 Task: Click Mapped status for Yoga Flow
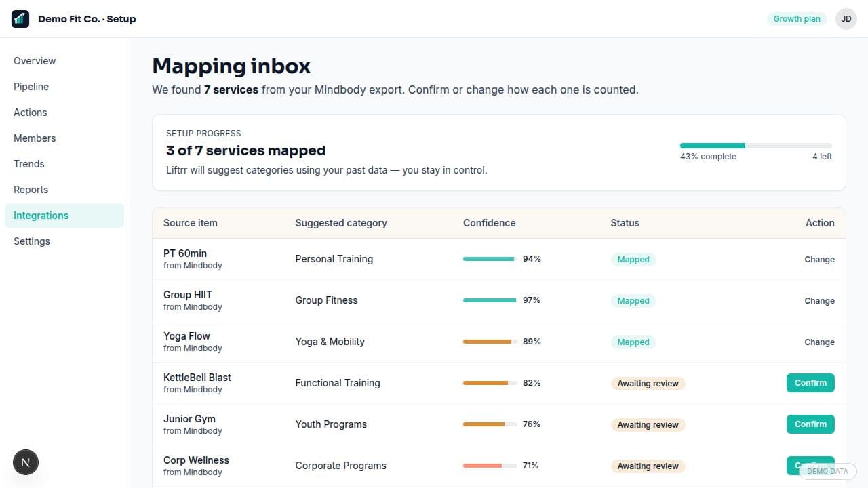point(633,342)
